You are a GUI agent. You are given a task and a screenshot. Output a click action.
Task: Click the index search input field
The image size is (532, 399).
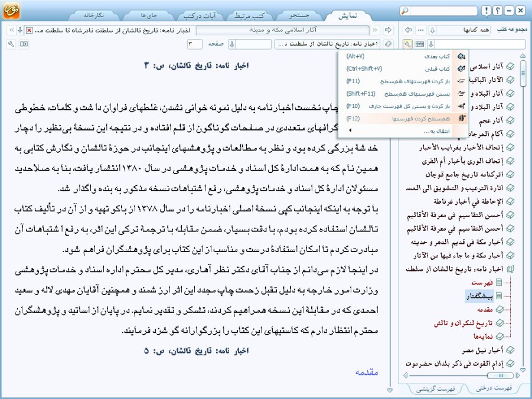pyautogui.click(x=480, y=44)
